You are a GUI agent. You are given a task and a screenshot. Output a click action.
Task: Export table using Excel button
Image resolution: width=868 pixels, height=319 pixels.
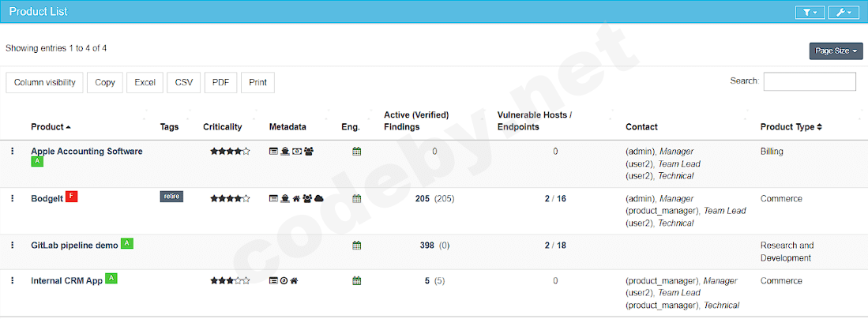coord(145,82)
